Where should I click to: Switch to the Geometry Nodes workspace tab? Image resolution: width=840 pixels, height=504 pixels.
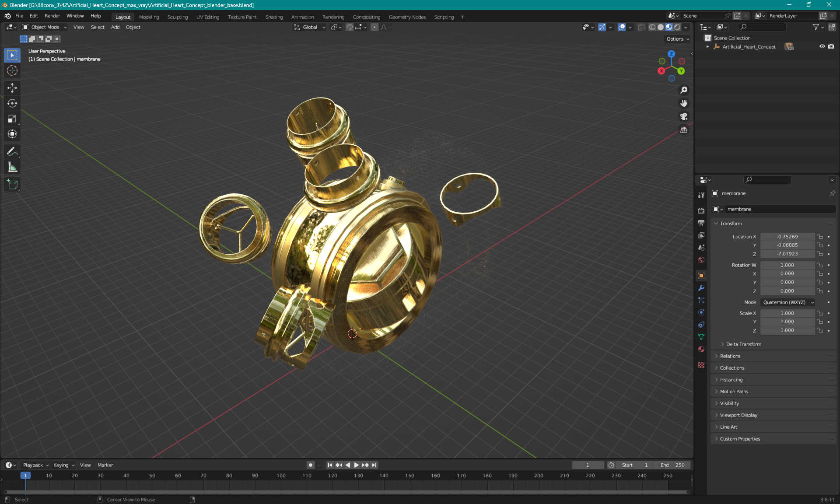point(407,17)
